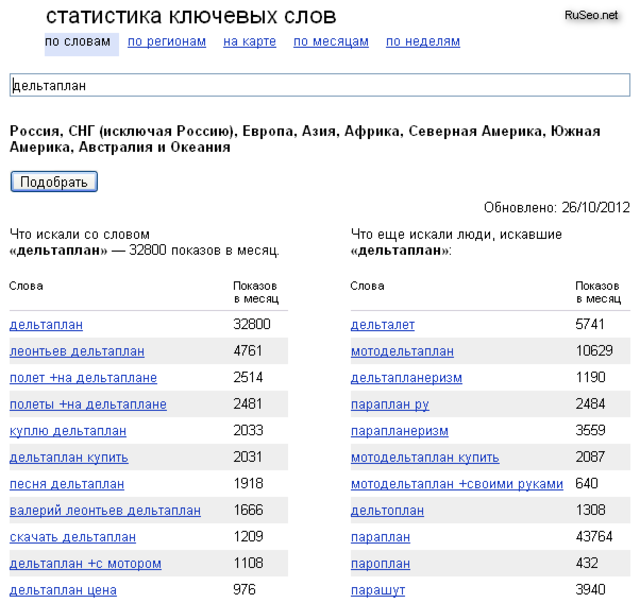Screen dimensions: 640x603
Task: Open the 'полет +на дельтаплане' link
Action: click(x=83, y=378)
